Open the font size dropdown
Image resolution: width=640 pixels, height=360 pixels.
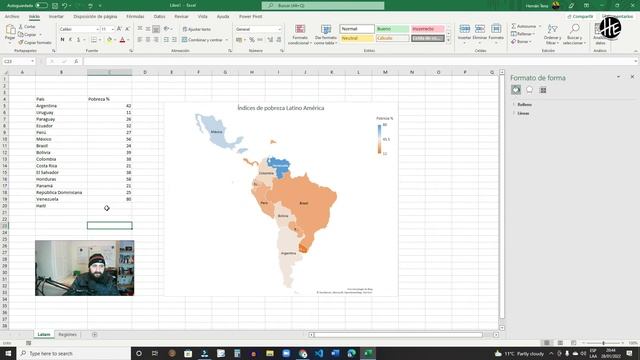[113, 29]
